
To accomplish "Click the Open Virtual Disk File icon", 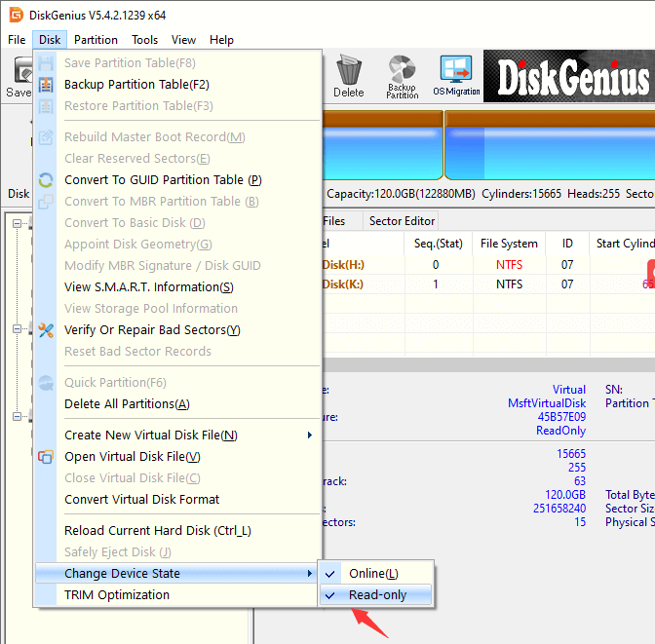I will 46,457.
